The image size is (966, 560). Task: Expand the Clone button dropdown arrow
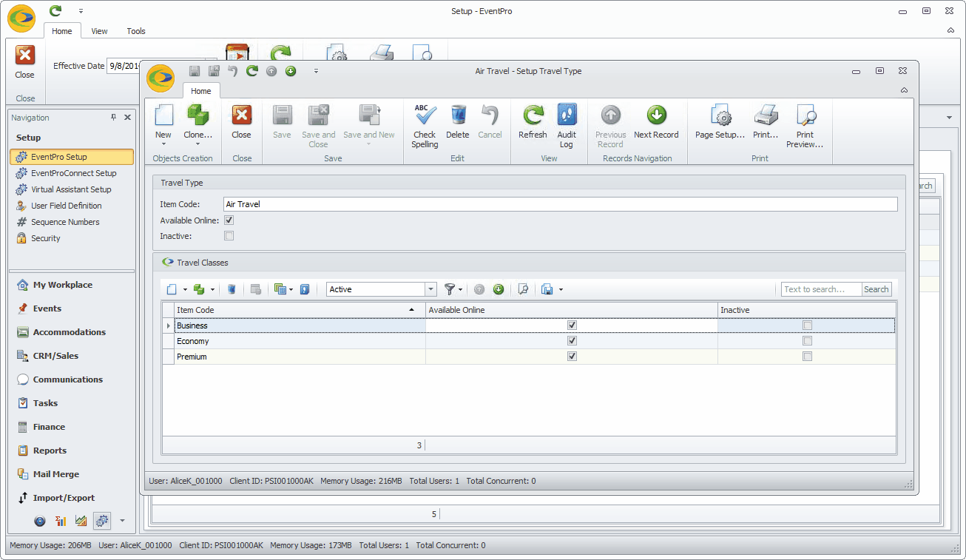[x=197, y=144]
